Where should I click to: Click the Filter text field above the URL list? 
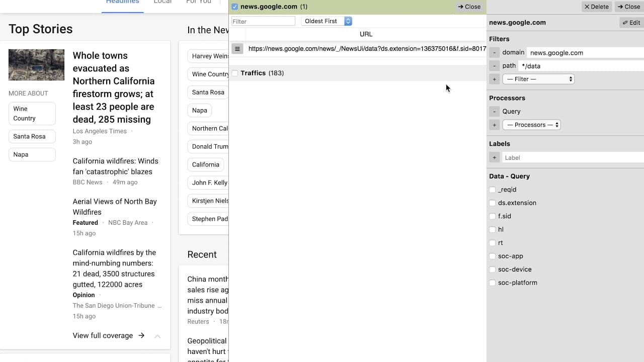tap(263, 21)
